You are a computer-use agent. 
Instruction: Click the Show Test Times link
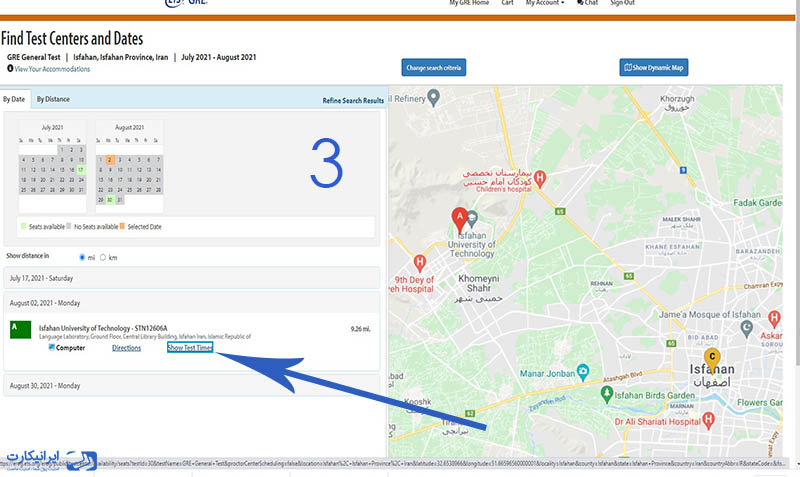point(190,347)
